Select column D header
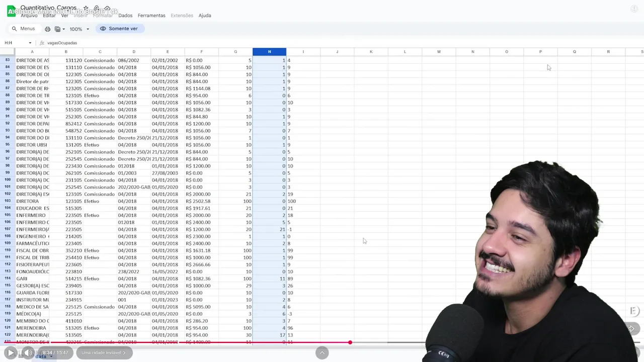The width and height of the screenshot is (644, 362). click(x=134, y=52)
